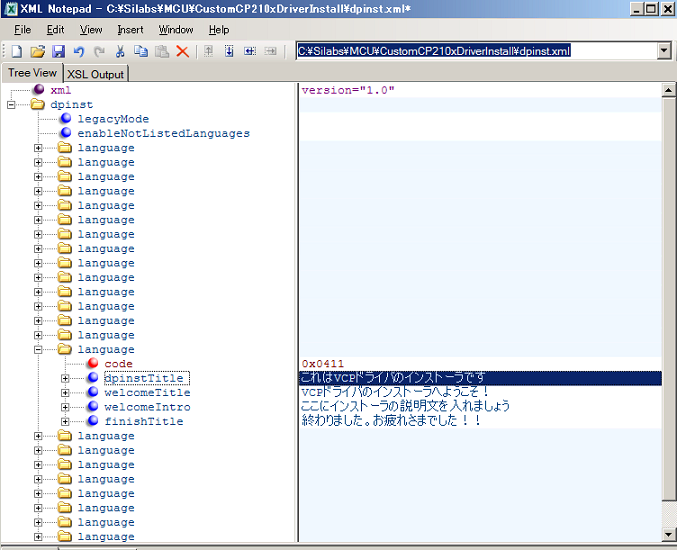Delete the selected node with red X icon

[183, 51]
